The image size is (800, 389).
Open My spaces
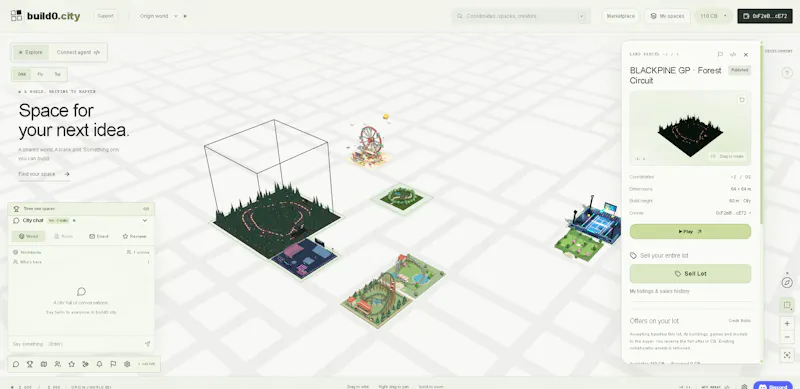pos(667,16)
